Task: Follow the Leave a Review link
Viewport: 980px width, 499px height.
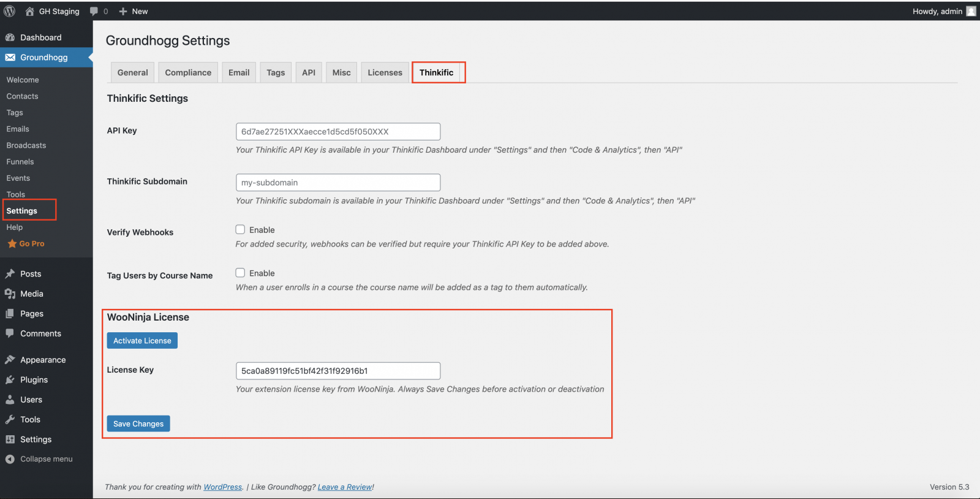Action: tap(345, 487)
